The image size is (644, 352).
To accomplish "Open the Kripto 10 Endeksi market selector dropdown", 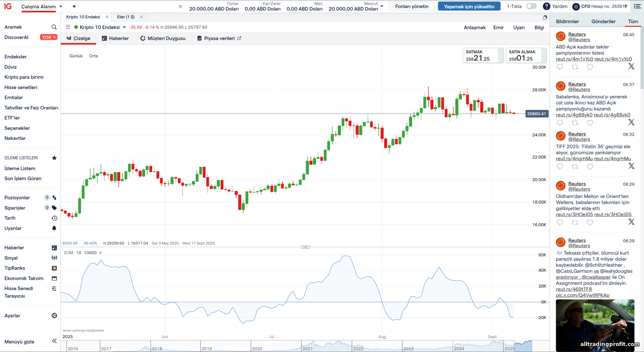I will coord(125,27).
